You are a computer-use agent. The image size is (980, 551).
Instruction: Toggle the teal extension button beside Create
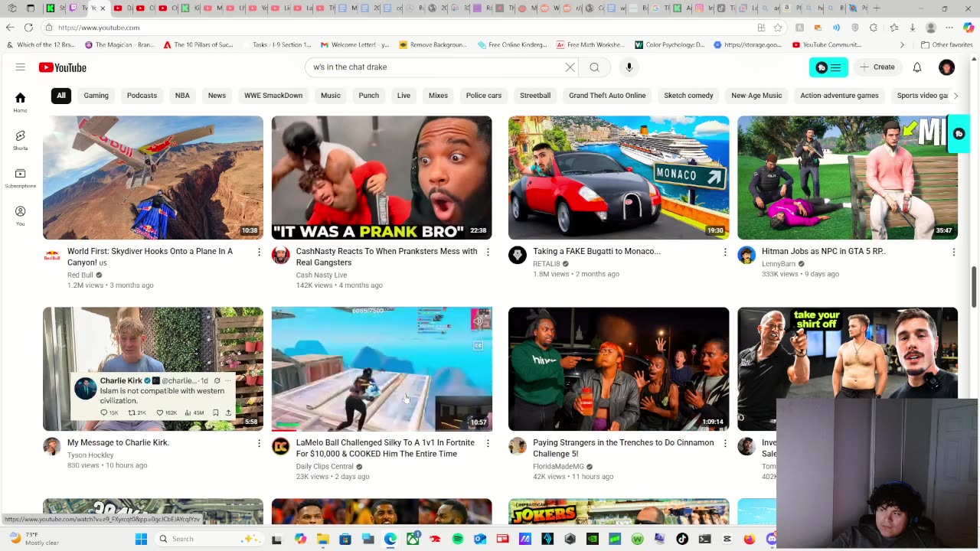[x=828, y=67]
